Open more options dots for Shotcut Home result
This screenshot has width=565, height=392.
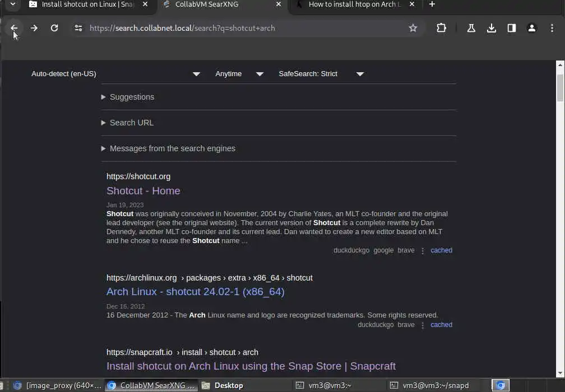click(x=422, y=250)
